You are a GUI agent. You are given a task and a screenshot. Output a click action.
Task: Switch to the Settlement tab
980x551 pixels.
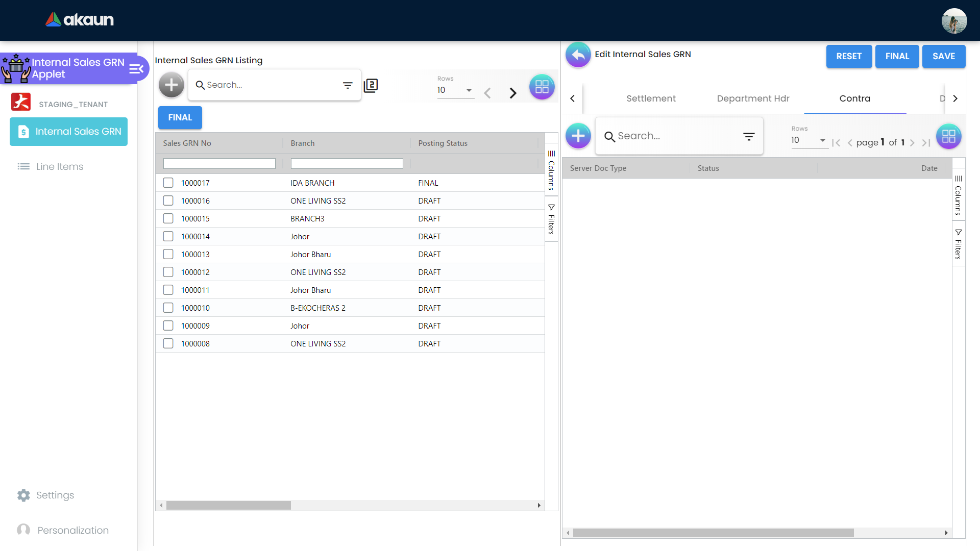(651, 98)
